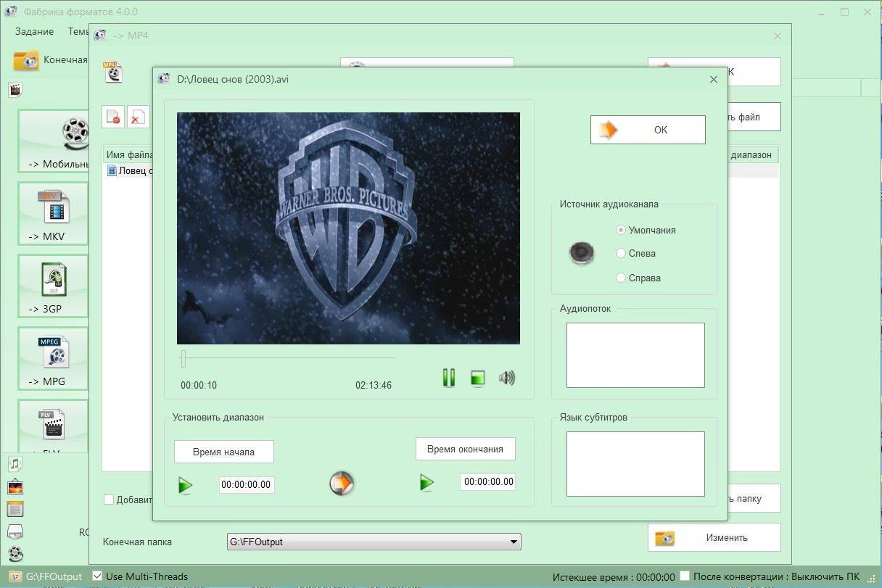Choose the MPG conversion format
This screenshot has width=882, height=588.
click(53, 359)
